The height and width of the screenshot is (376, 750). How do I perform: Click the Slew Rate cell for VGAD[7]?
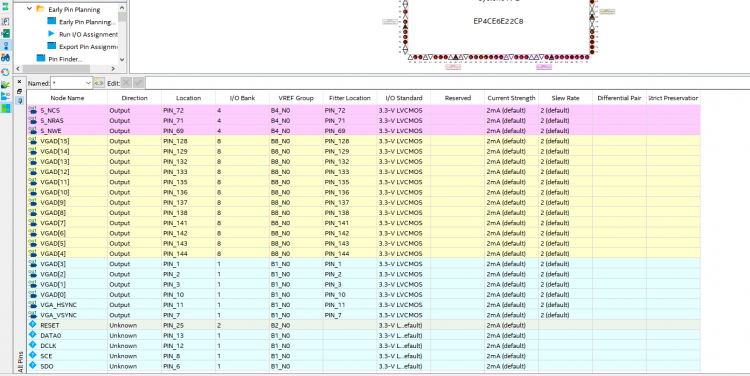click(565, 223)
